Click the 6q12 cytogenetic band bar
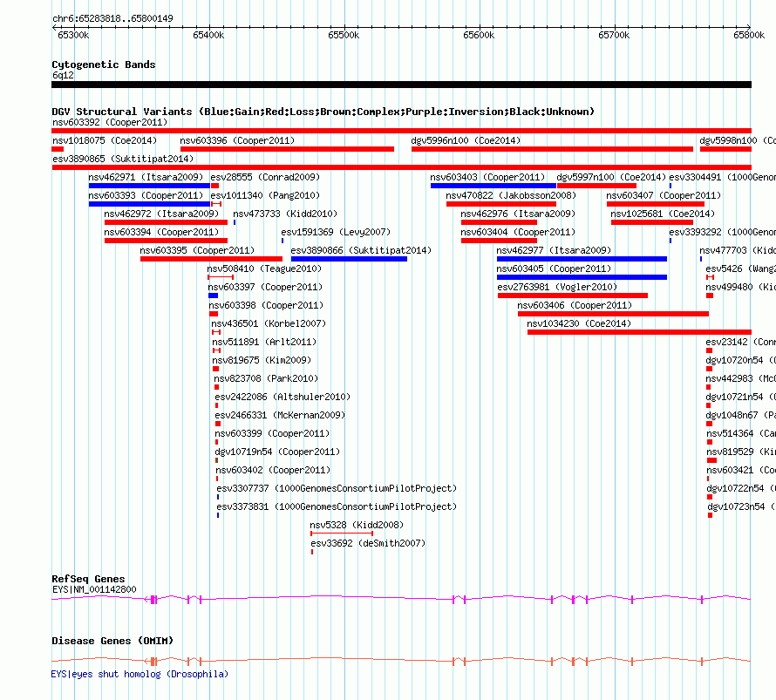Screen dimensions: 776x700 click(x=401, y=85)
